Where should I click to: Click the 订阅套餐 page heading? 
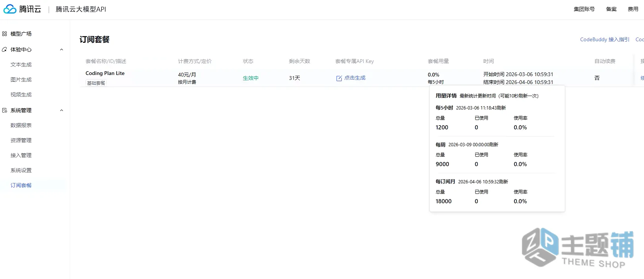pos(95,39)
